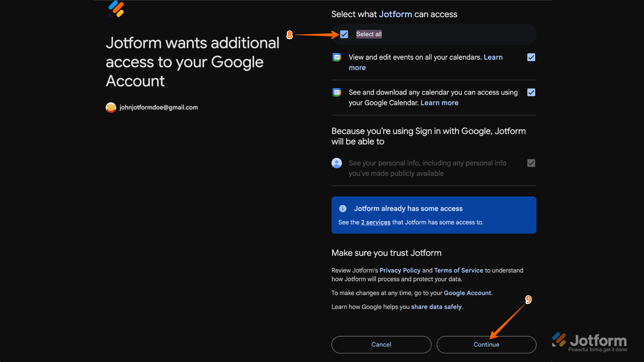This screenshot has height=362, width=644.
Task: Click the Continue button
Action: (x=486, y=345)
